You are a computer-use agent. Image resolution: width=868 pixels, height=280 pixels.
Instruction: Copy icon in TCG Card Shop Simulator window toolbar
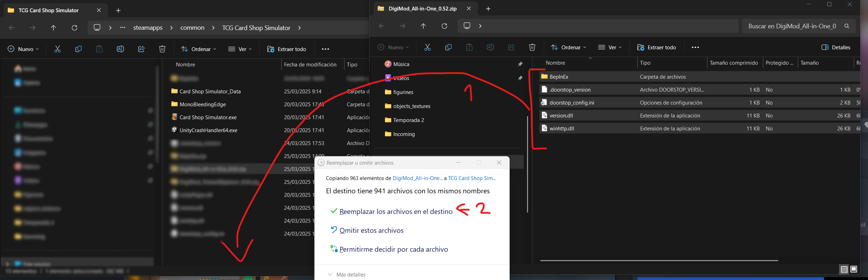(79, 49)
